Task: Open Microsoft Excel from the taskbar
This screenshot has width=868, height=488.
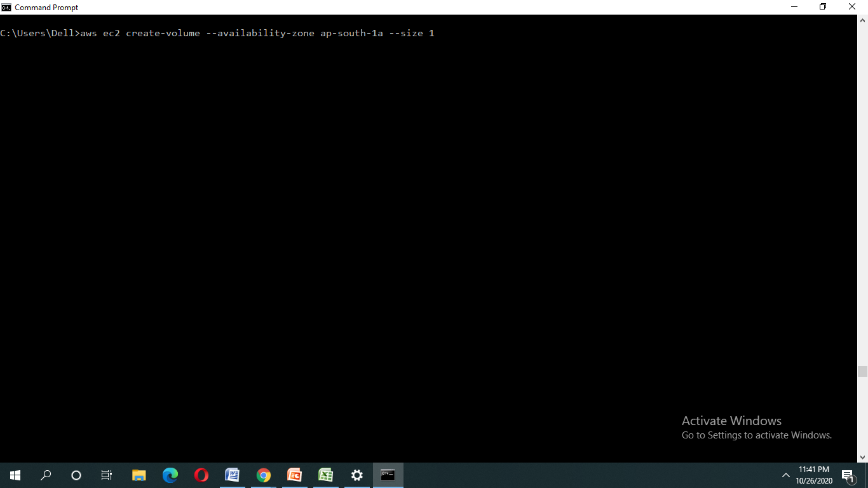Action: [325, 475]
